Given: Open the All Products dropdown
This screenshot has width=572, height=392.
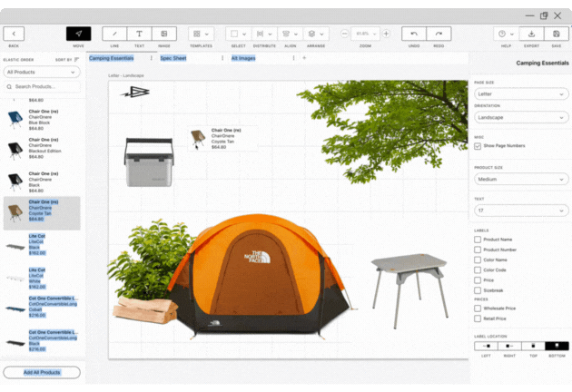Looking at the screenshot, I should click(42, 73).
